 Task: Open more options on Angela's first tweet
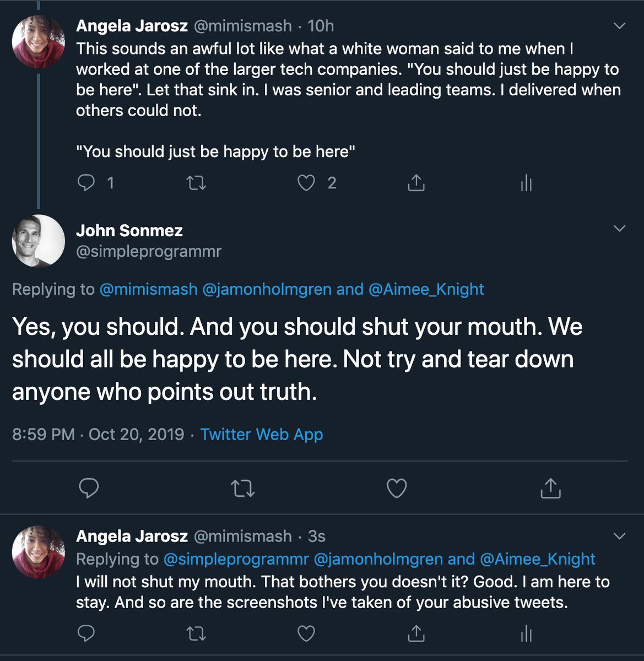(620, 26)
